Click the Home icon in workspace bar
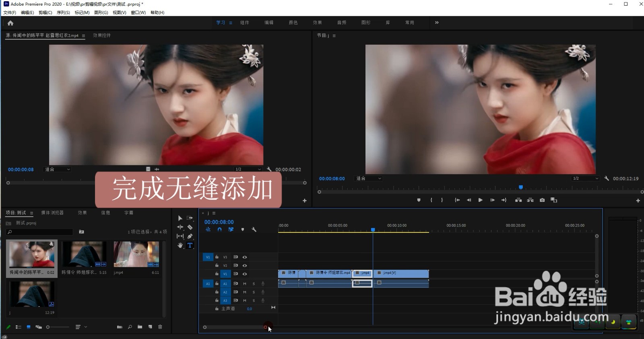This screenshot has width=644, height=339. pos(10,23)
